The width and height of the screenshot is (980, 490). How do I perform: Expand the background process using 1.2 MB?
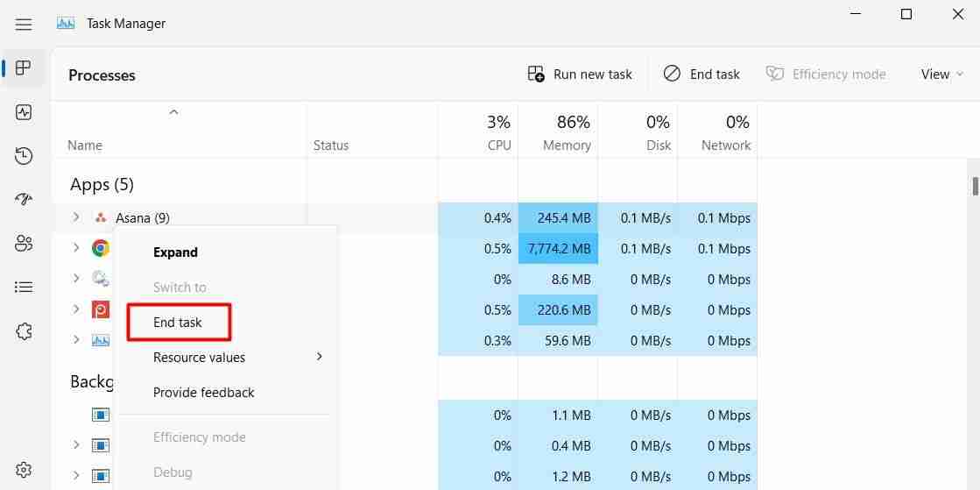pyautogui.click(x=76, y=476)
